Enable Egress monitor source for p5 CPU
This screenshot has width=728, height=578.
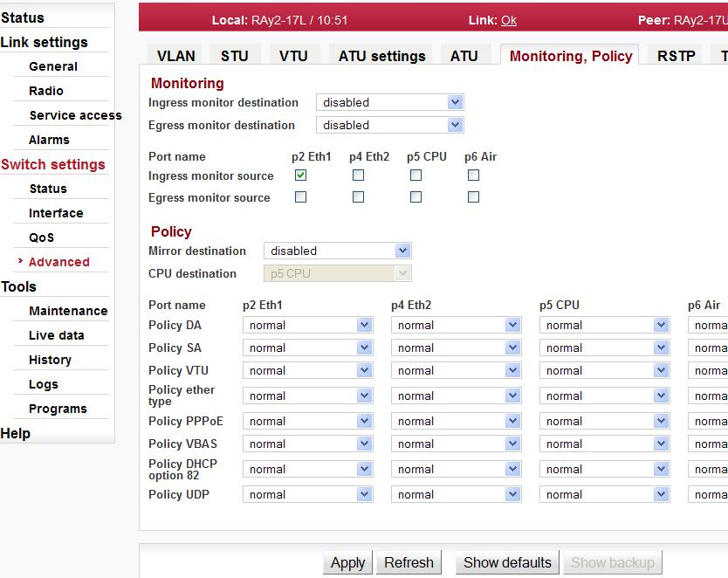416,196
